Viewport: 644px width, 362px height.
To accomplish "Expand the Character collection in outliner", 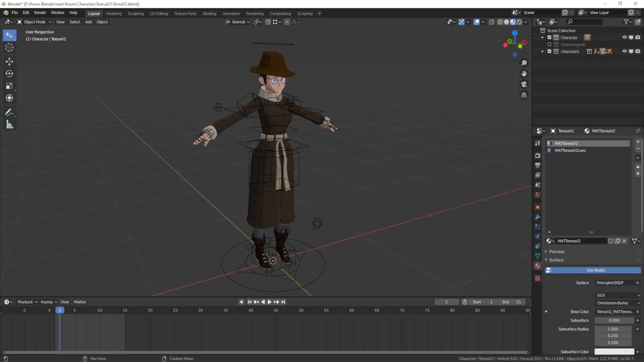I will [542, 38].
